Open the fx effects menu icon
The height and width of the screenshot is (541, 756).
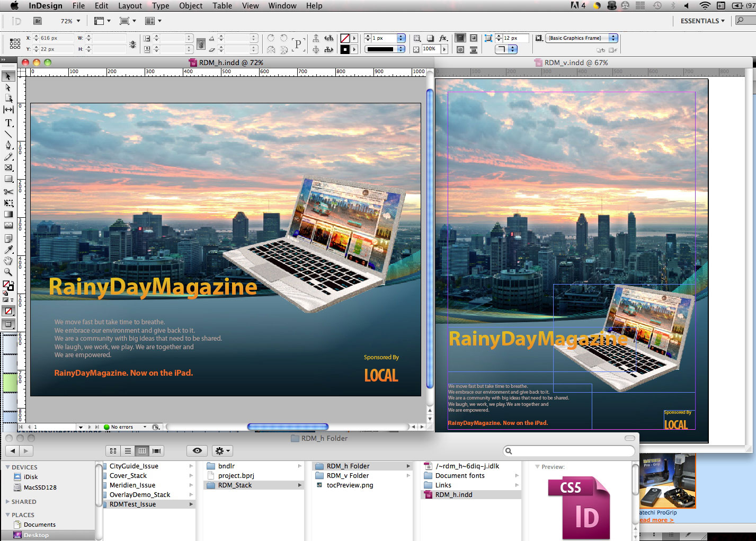coord(443,38)
